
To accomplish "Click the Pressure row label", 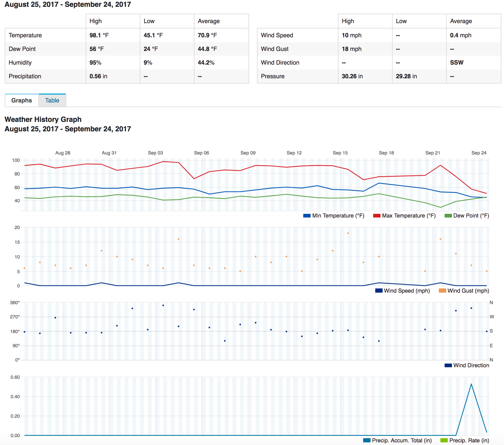I will (273, 76).
